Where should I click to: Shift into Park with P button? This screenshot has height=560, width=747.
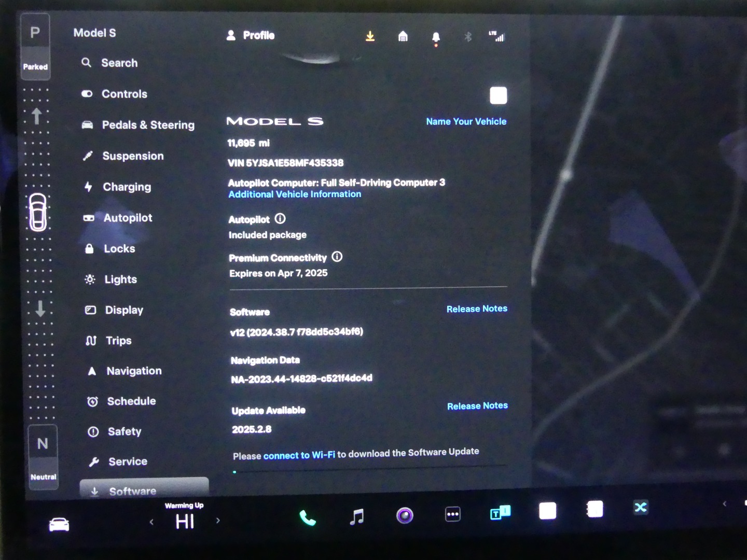[x=35, y=33]
